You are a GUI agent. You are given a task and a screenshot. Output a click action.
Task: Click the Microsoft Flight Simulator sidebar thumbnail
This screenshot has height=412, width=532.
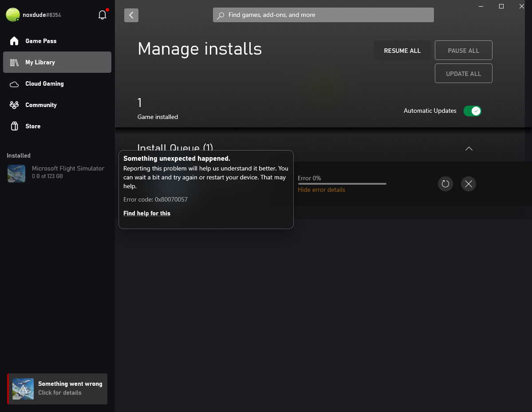coord(16,173)
